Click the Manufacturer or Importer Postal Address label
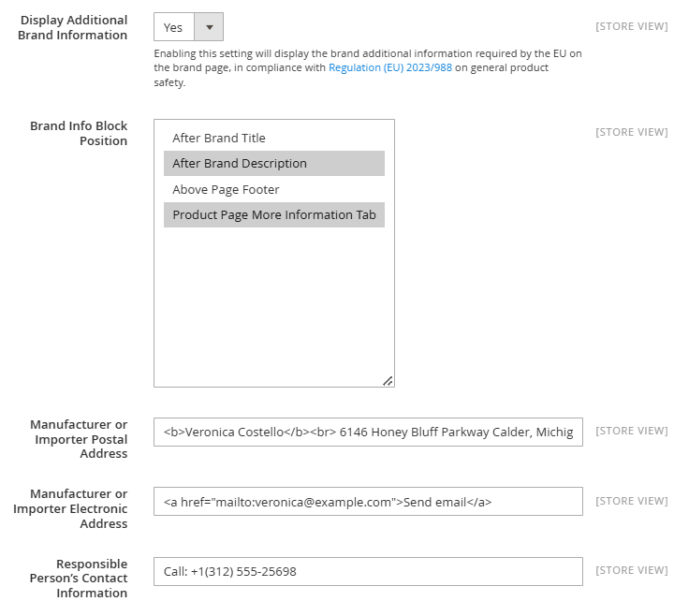Viewport: 674px width, 616px height. [79, 439]
